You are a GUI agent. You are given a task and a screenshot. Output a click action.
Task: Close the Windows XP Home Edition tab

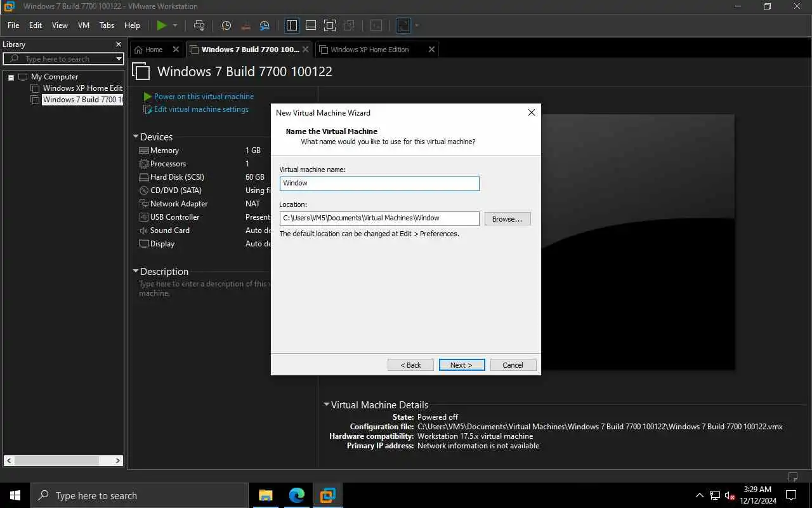coord(432,50)
